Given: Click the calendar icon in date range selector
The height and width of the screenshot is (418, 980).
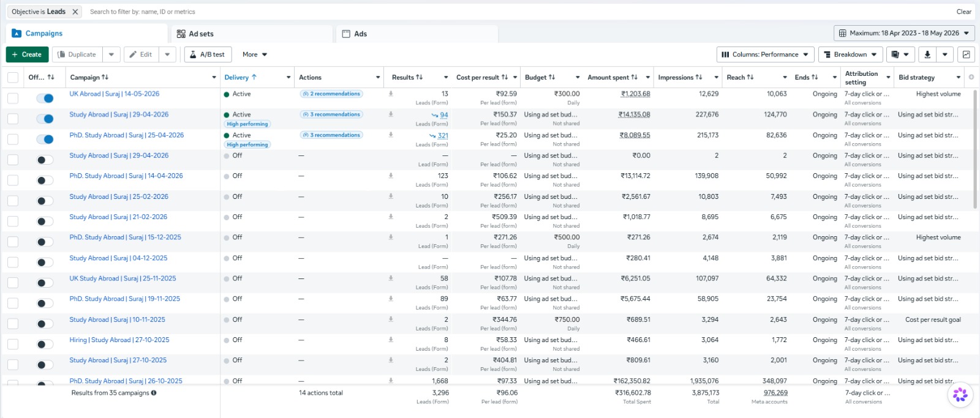Looking at the screenshot, I should tap(843, 33).
